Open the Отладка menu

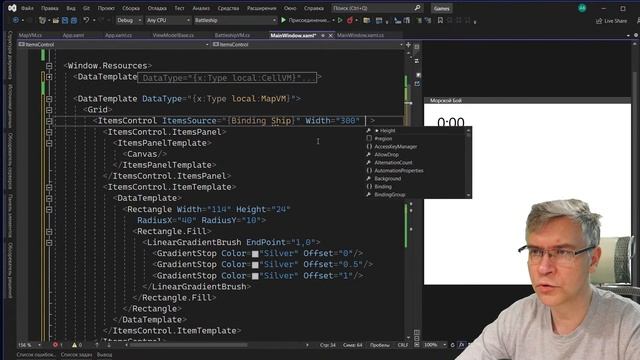157,8
